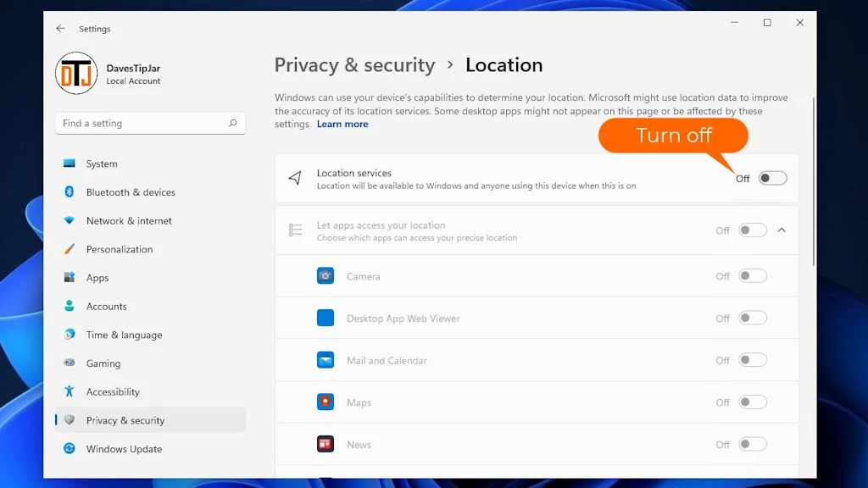Click the Bluetooth icon in sidebar

(70, 191)
